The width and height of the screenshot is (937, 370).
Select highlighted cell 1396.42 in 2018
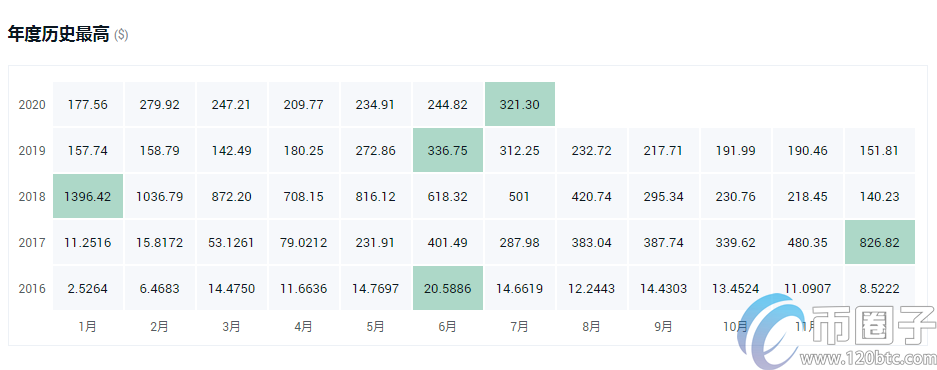88,197
